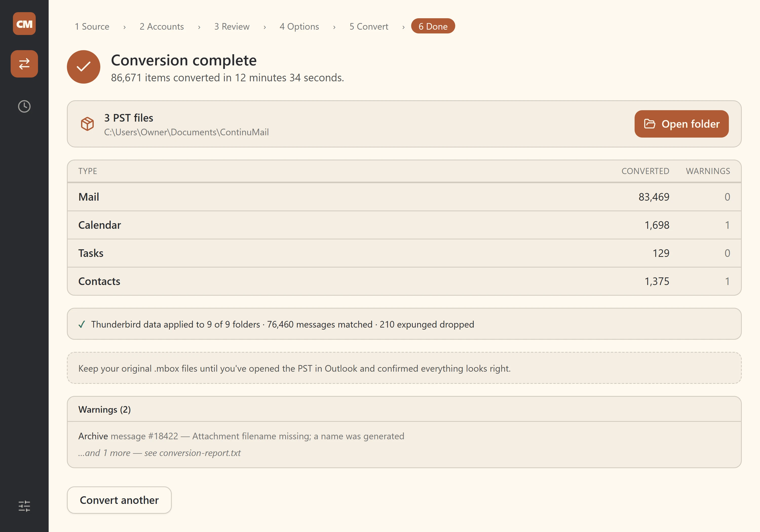
Task: Click Contacts converted count 1,375
Action: tap(657, 281)
